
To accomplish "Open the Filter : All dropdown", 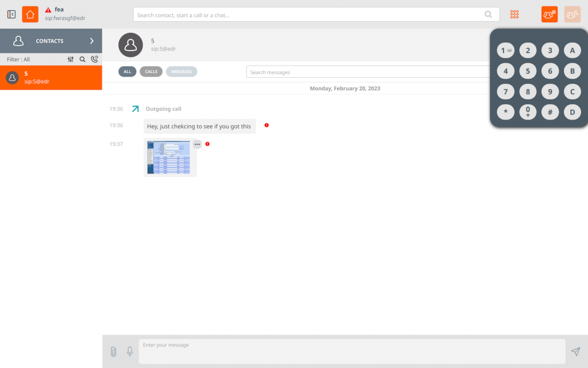I will (20, 59).
